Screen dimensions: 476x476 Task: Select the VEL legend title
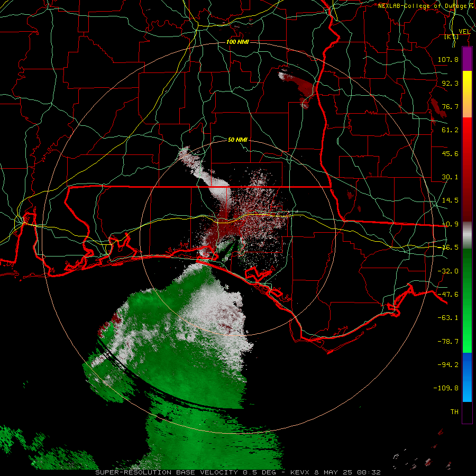[464, 32]
